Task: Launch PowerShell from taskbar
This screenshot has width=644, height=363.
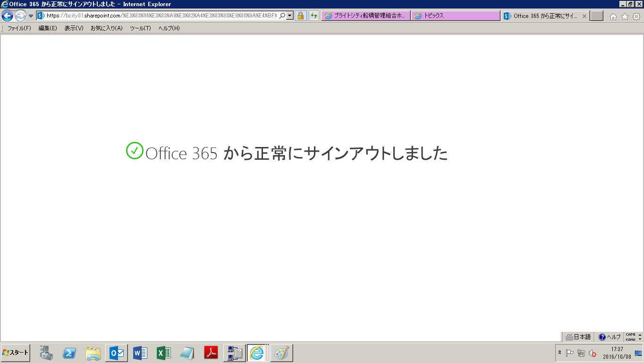Action: (x=69, y=353)
